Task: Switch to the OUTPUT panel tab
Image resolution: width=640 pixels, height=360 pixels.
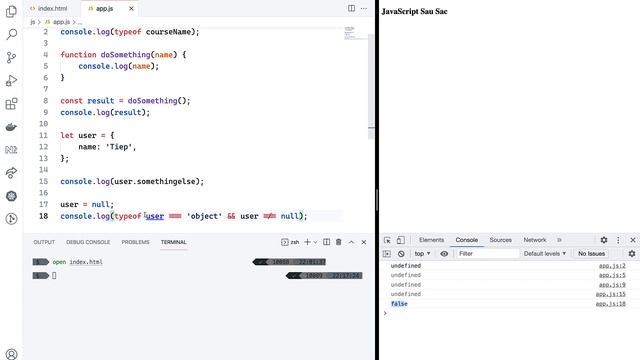Action: (44, 242)
